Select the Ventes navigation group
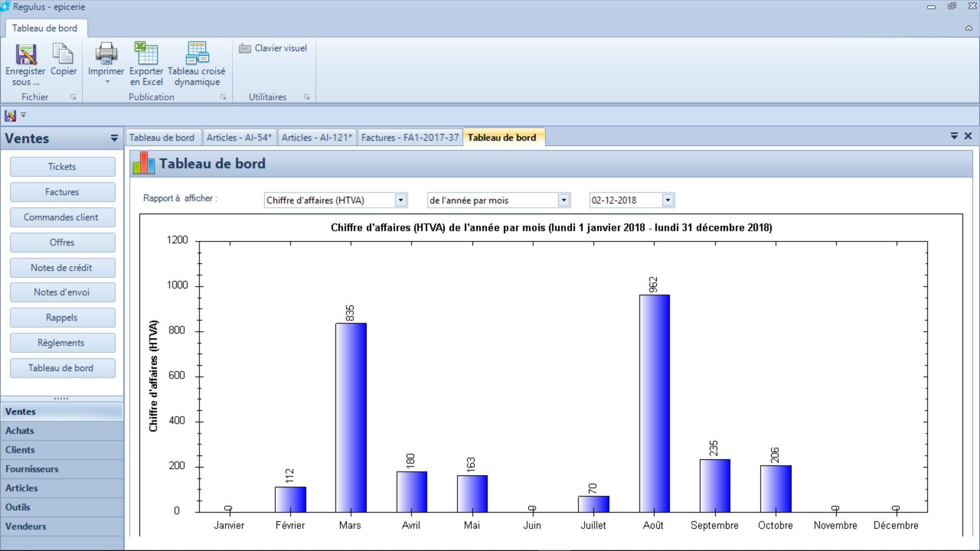980x551 pixels. pyautogui.click(x=62, y=411)
